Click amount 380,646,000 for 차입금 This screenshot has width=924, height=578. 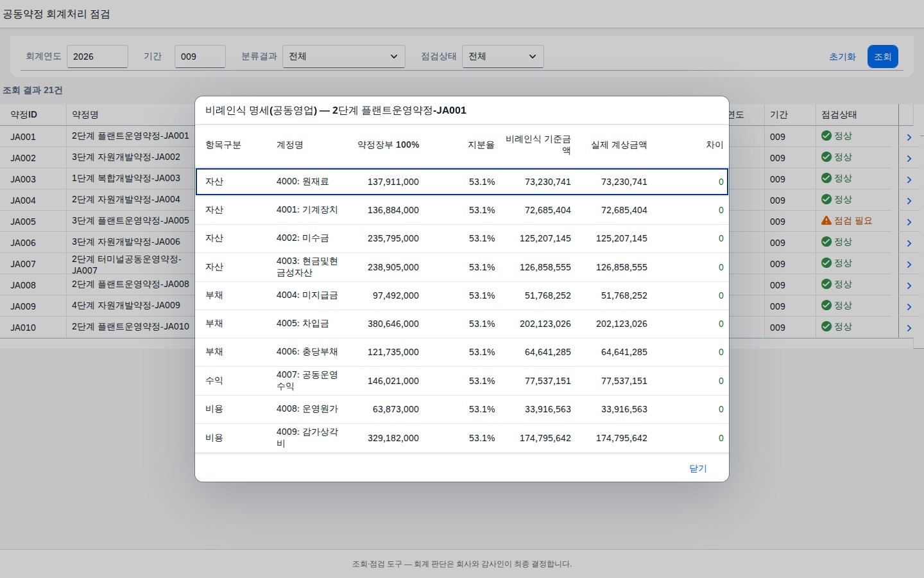click(x=393, y=324)
